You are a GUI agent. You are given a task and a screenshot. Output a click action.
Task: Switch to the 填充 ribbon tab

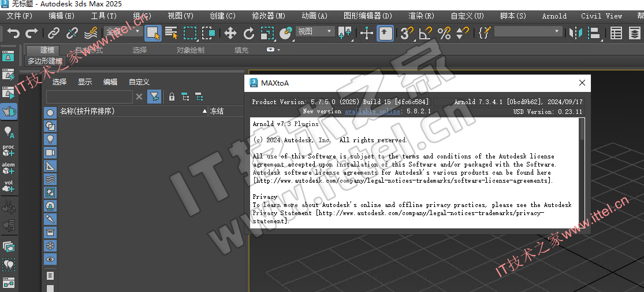pyautogui.click(x=241, y=50)
